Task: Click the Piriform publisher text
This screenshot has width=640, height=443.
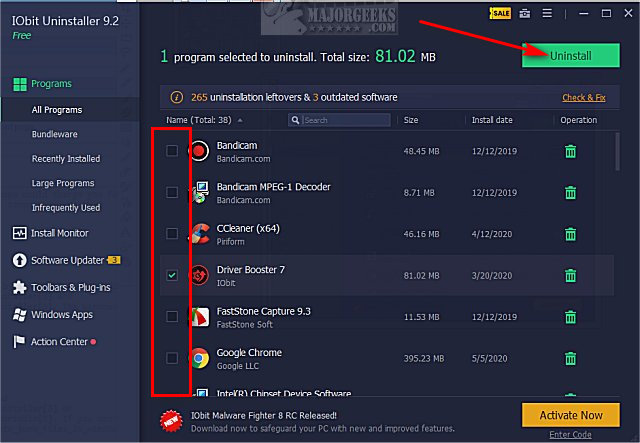Action: 230,242
